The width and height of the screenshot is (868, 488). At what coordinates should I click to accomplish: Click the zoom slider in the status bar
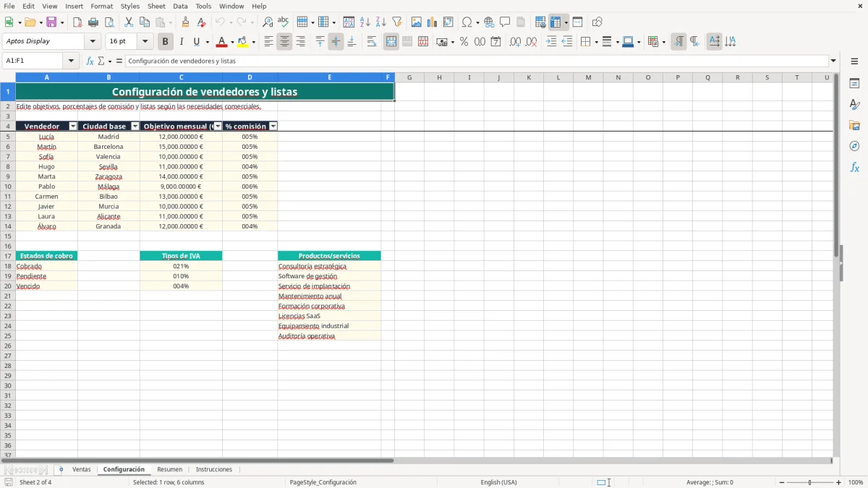point(810,482)
